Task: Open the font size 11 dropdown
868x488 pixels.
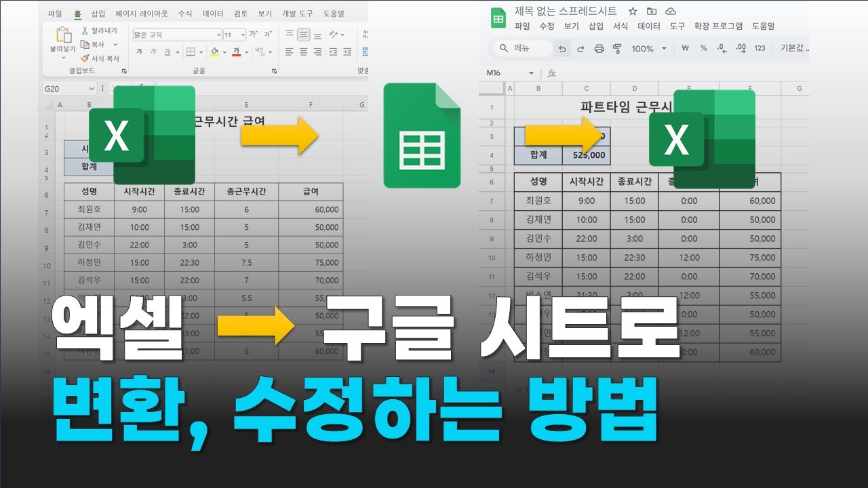Action: [x=243, y=35]
